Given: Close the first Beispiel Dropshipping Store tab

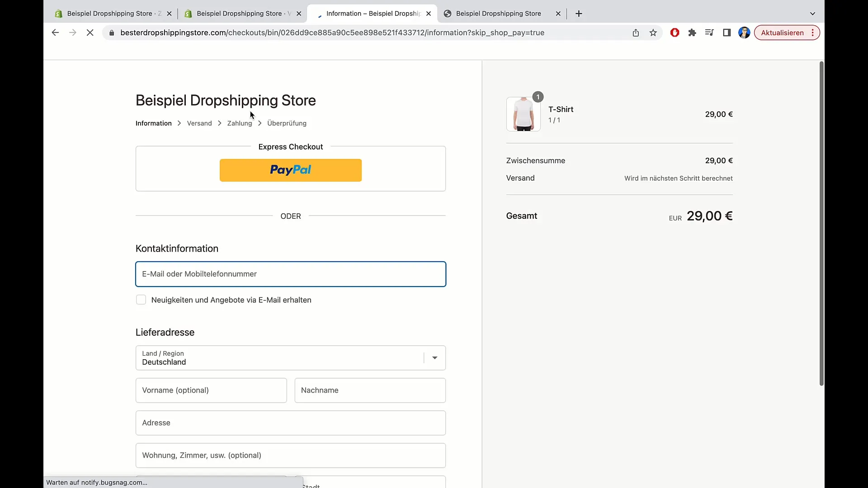Looking at the screenshot, I should click(x=169, y=14).
